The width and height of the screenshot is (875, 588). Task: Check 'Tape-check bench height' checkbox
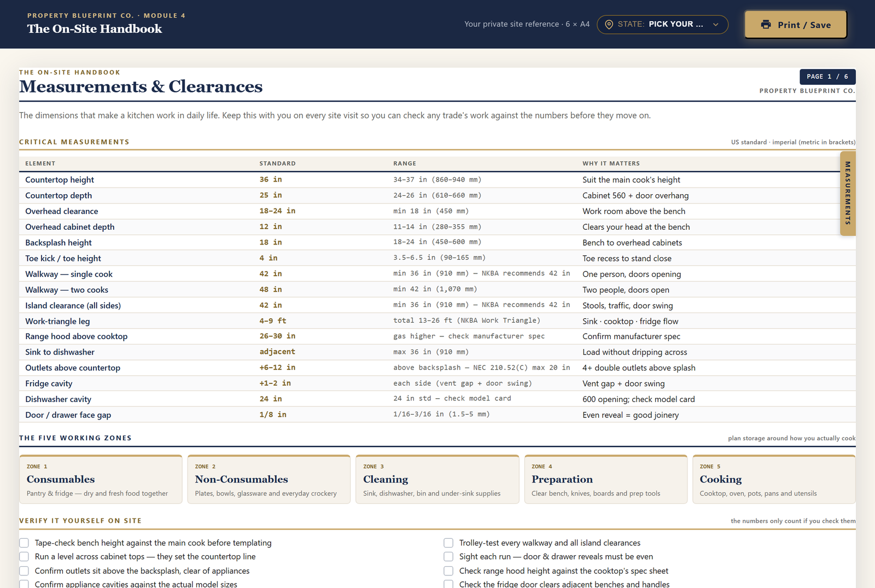coord(24,543)
